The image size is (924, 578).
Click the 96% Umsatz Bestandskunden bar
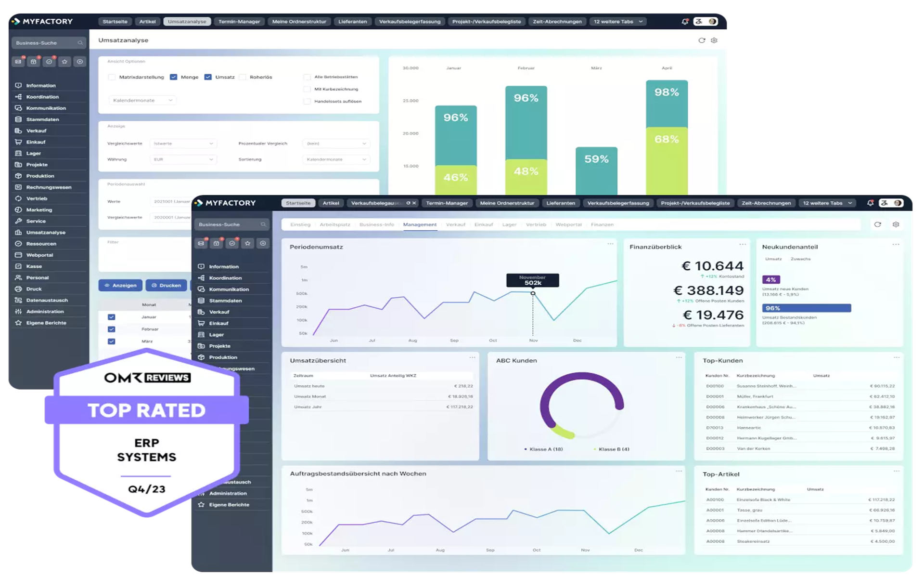pos(807,308)
